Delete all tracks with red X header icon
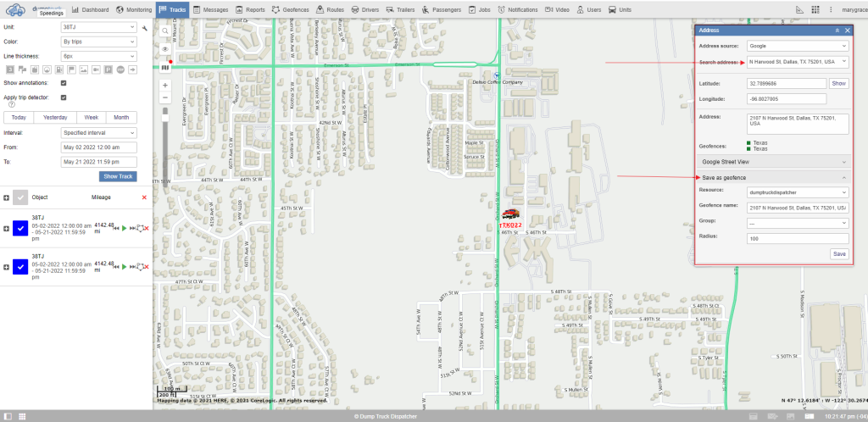868x422 pixels. [x=144, y=197]
